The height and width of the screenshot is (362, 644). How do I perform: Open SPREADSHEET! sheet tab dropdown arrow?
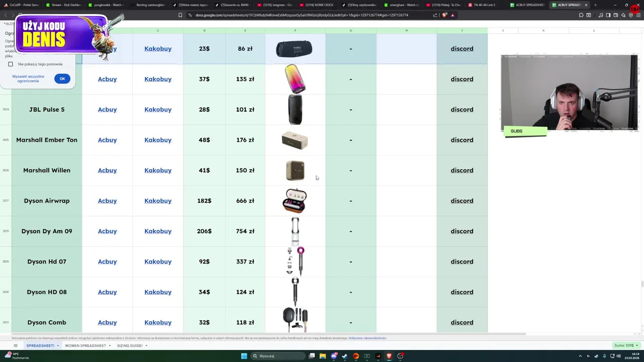pos(58,346)
